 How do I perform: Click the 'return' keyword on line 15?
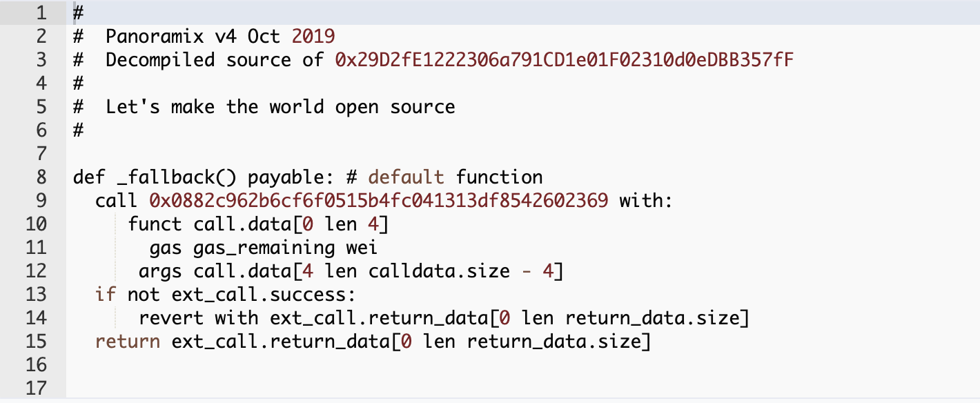tap(128, 341)
